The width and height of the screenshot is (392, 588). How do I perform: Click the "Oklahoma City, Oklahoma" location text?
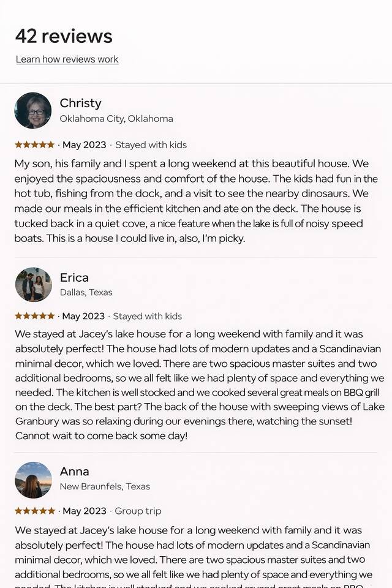click(x=116, y=119)
